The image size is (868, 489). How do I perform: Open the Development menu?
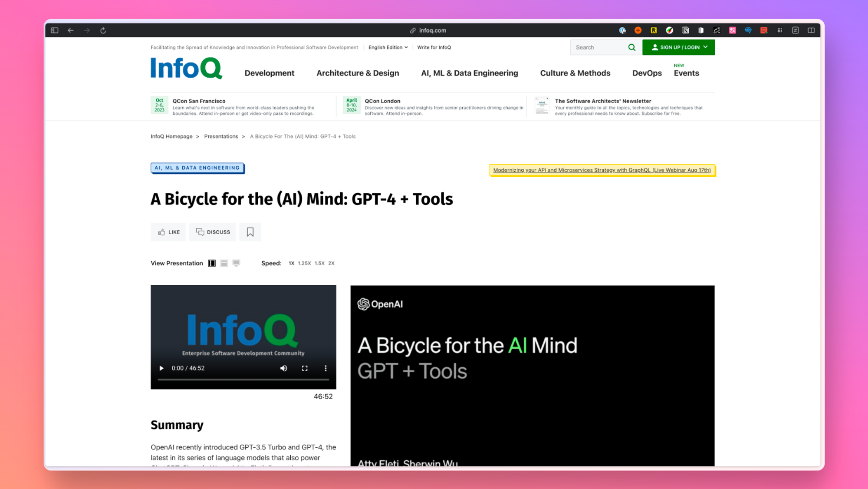[x=270, y=73]
